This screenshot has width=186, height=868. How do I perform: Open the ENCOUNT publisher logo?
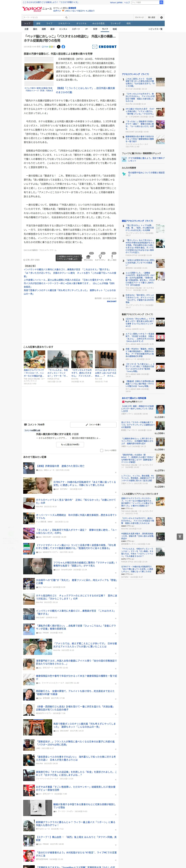104,47
